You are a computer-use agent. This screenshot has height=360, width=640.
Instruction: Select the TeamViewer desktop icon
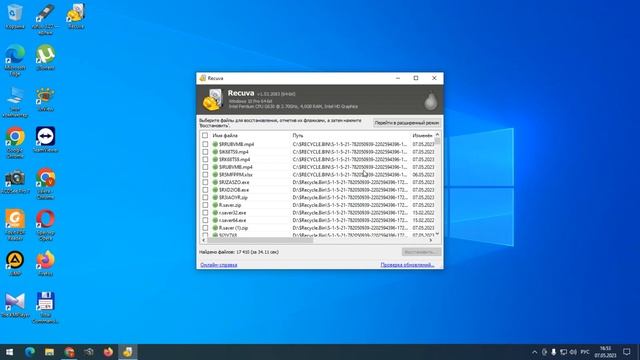pos(45,140)
